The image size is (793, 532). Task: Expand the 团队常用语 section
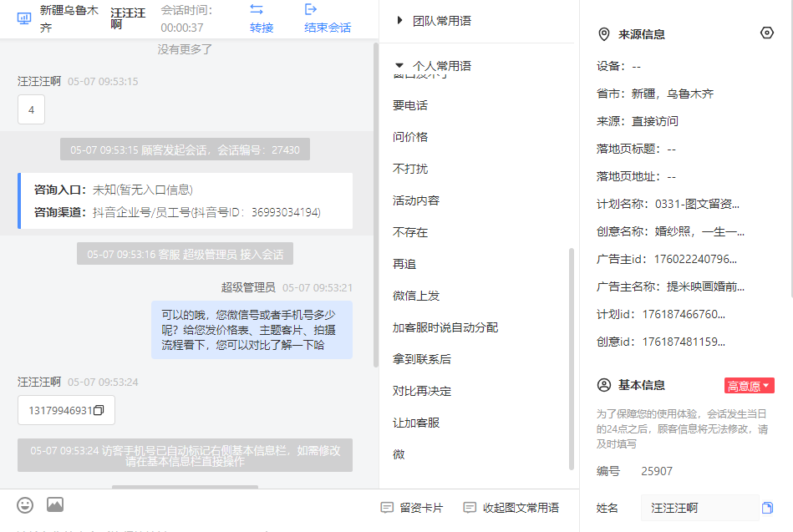click(400, 20)
